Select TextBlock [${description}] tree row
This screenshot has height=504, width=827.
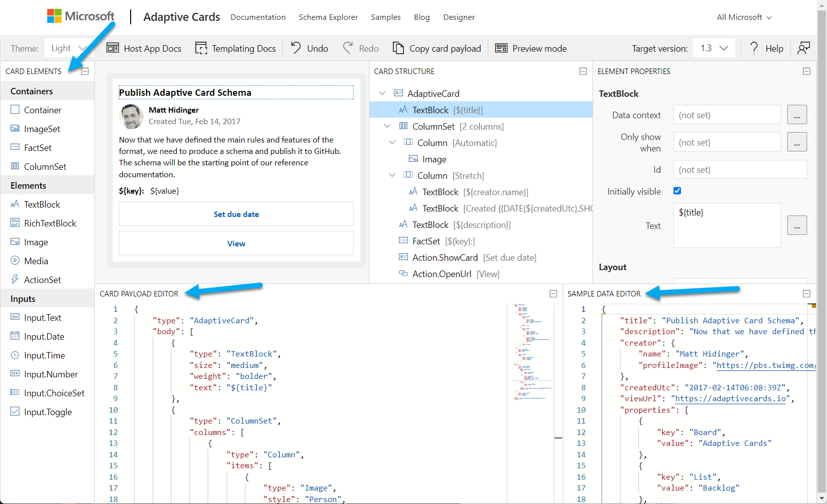click(x=481, y=225)
